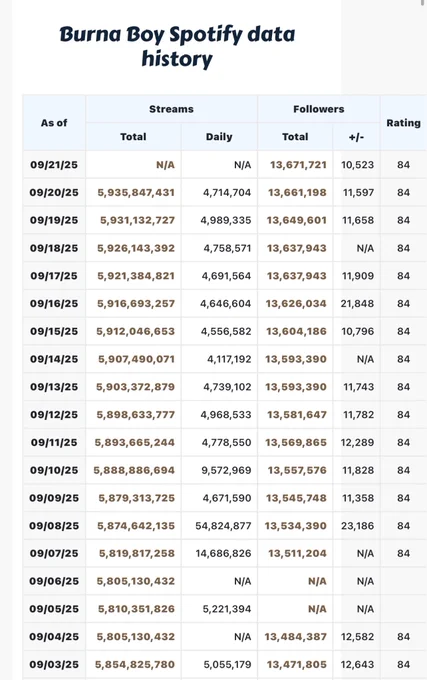Click the followers +/- column header
This screenshot has width=427, height=680.
point(356,137)
